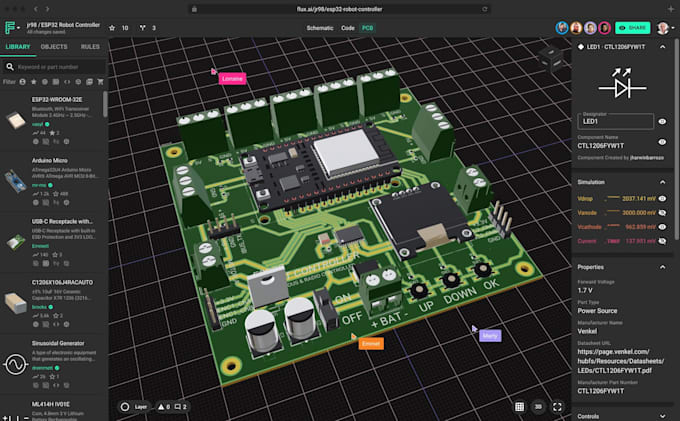Toggle visibility of Vcathode probe
680x421 pixels.
pyautogui.click(x=662, y=227)
